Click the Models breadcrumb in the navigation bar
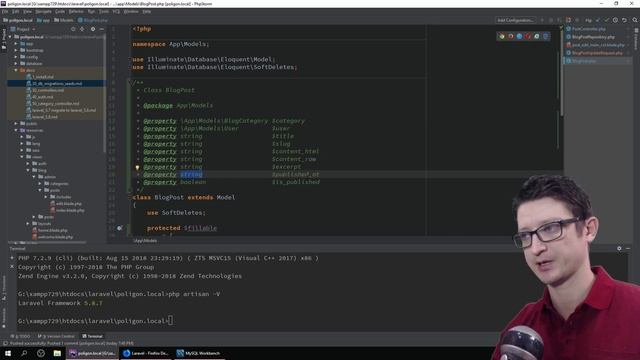 64,20
